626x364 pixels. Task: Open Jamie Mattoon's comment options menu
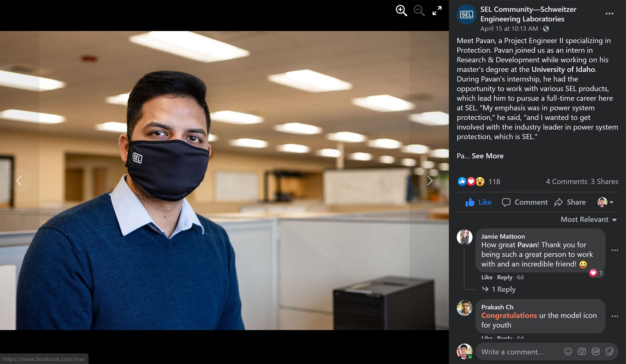pyautogui.click(x=615, y=250)
